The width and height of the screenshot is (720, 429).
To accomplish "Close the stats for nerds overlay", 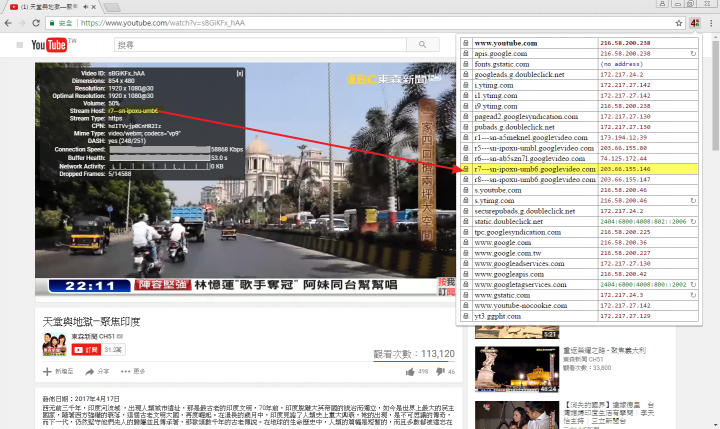I will (x=238, y=73).
